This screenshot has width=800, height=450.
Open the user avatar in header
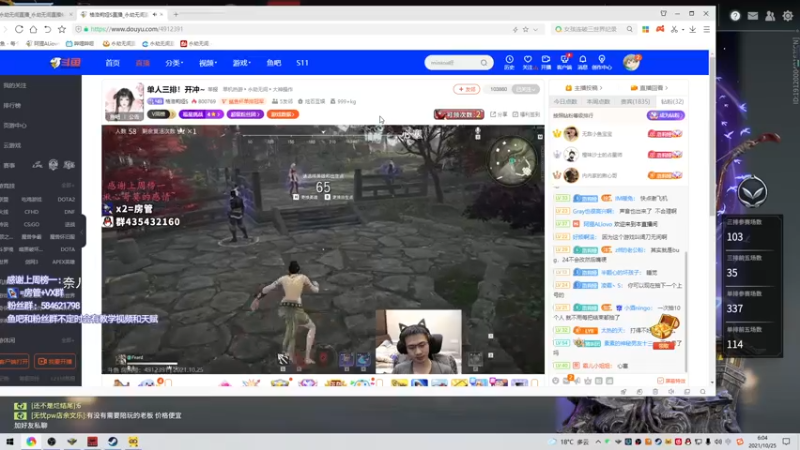tap(631, 62)
